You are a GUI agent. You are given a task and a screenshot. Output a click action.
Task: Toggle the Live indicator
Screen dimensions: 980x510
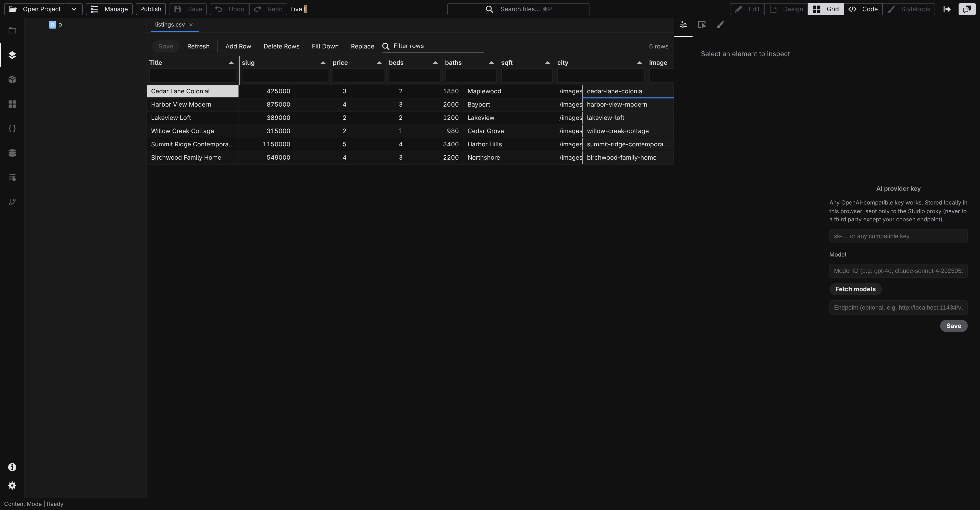pos(299,9)
